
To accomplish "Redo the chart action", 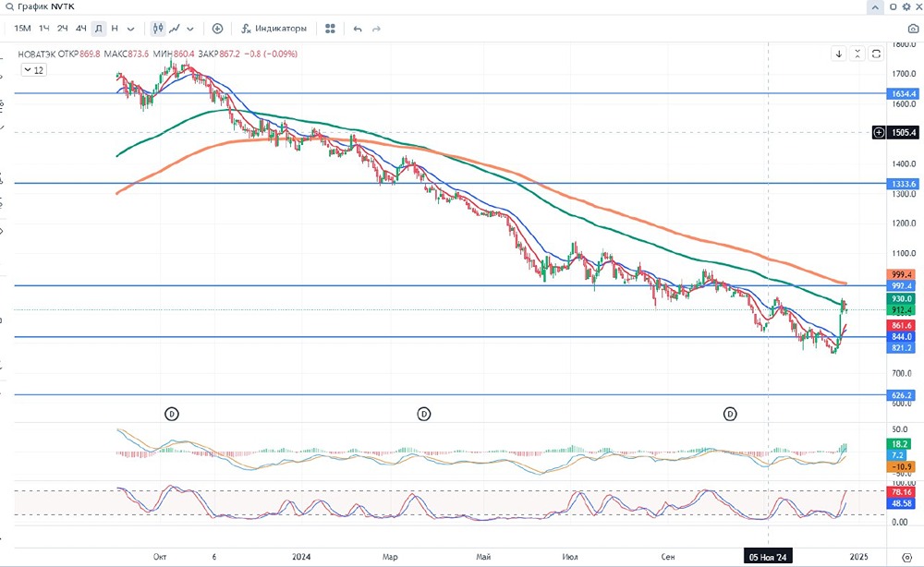I will (377, 29).
